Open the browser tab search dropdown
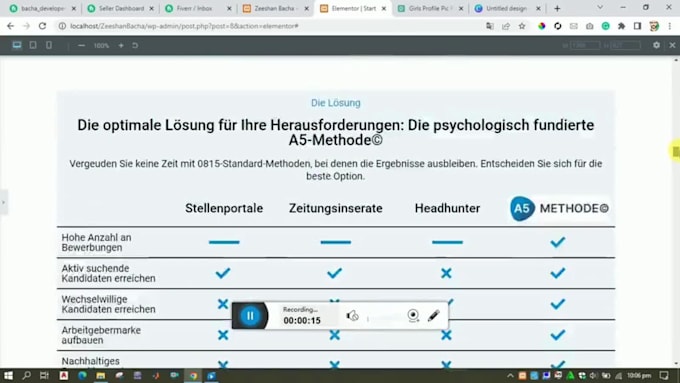 coord(600,8)
